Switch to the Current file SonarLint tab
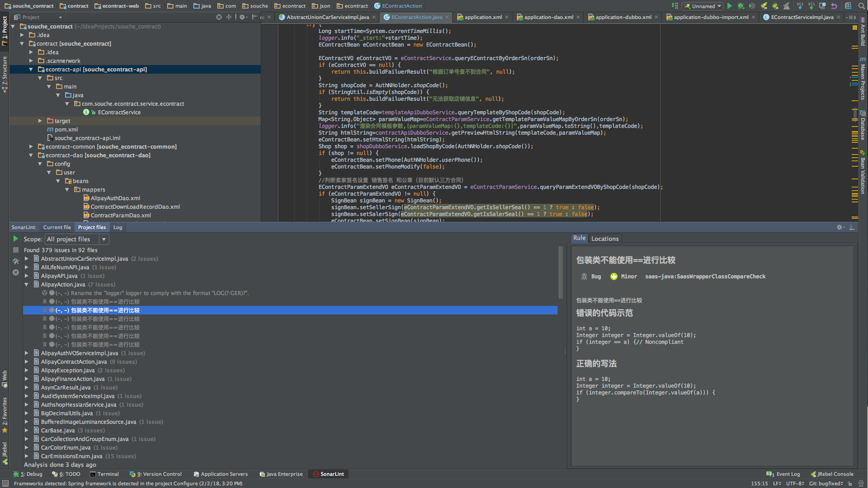Viewport: 868px width, 488px height. click(57, 227)
